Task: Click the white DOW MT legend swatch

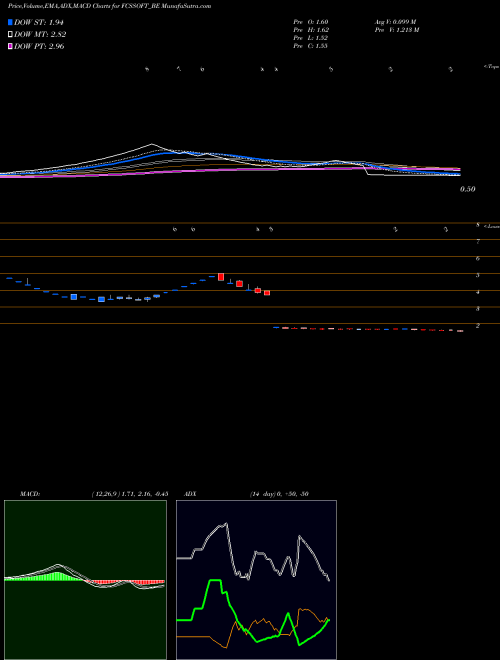Action: coord(10,35)
